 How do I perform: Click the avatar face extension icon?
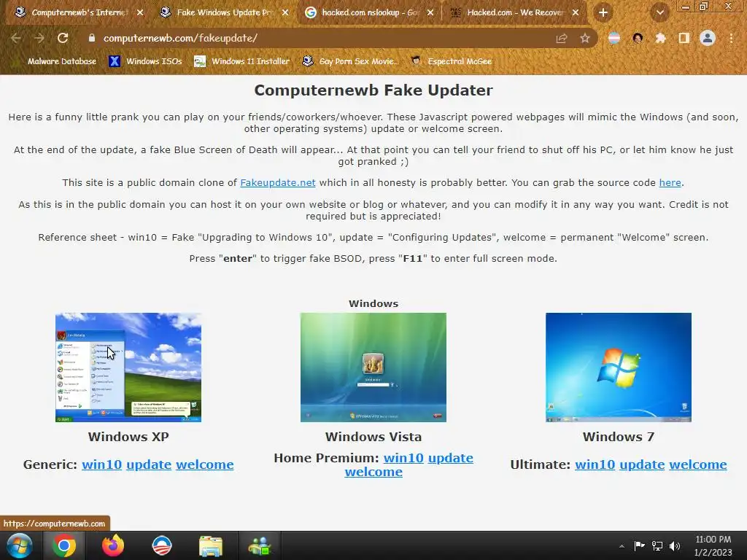[x=638, y=38]
